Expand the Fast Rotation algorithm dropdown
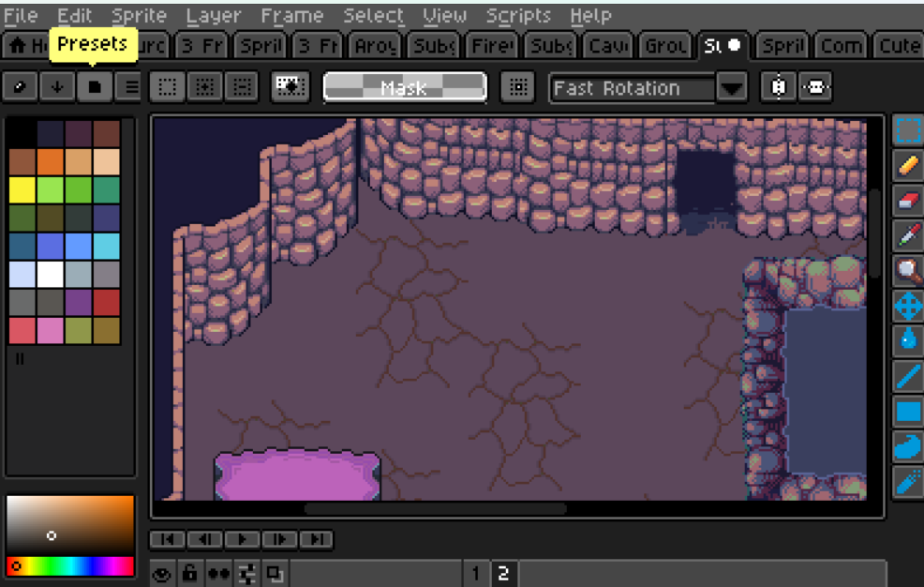The height and width of the screenshot is (587, 924). click(x=731, y=88)
